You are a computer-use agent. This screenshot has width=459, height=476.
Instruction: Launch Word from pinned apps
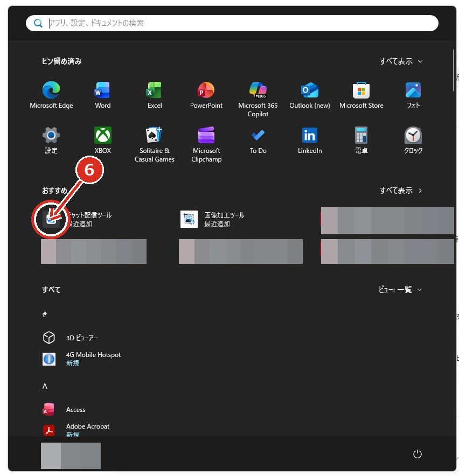click(x=103, y=95)
